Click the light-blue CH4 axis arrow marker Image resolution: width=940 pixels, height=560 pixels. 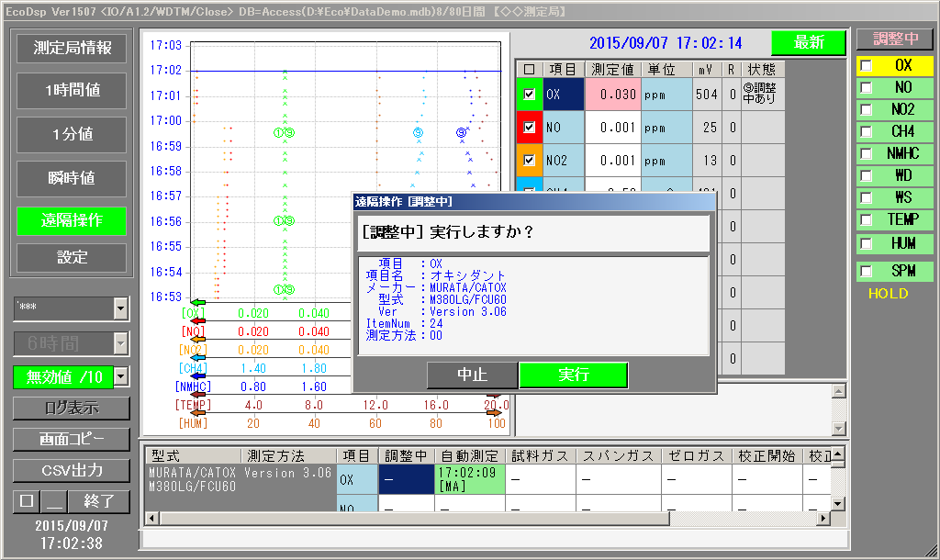click(196, 357)
